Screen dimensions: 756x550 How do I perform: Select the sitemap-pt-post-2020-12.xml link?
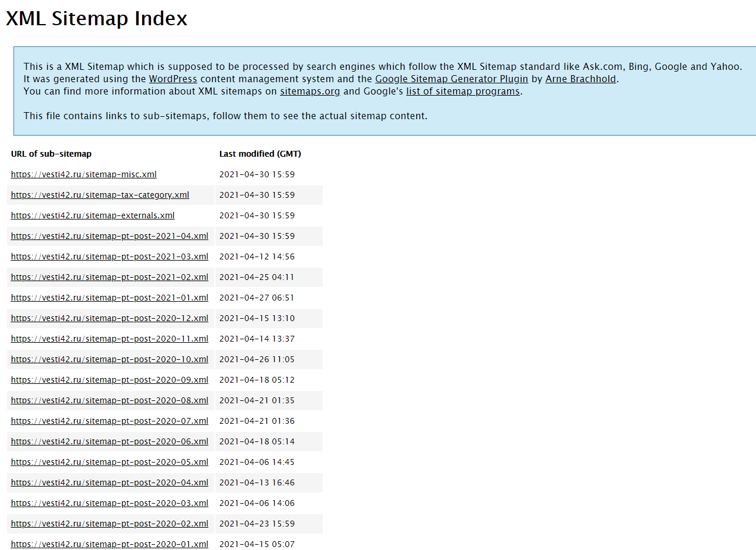109,318
